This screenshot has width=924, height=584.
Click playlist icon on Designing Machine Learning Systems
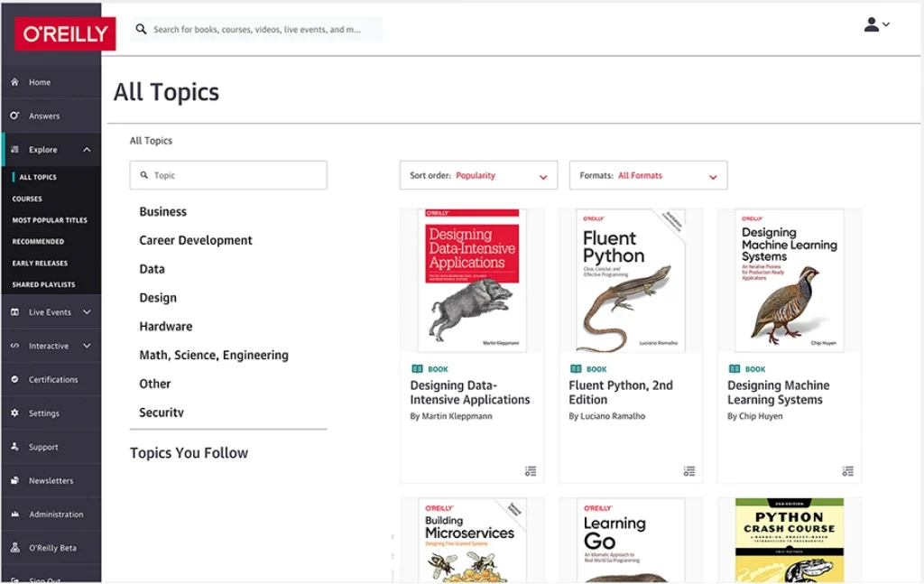click(x=847, y=471)
